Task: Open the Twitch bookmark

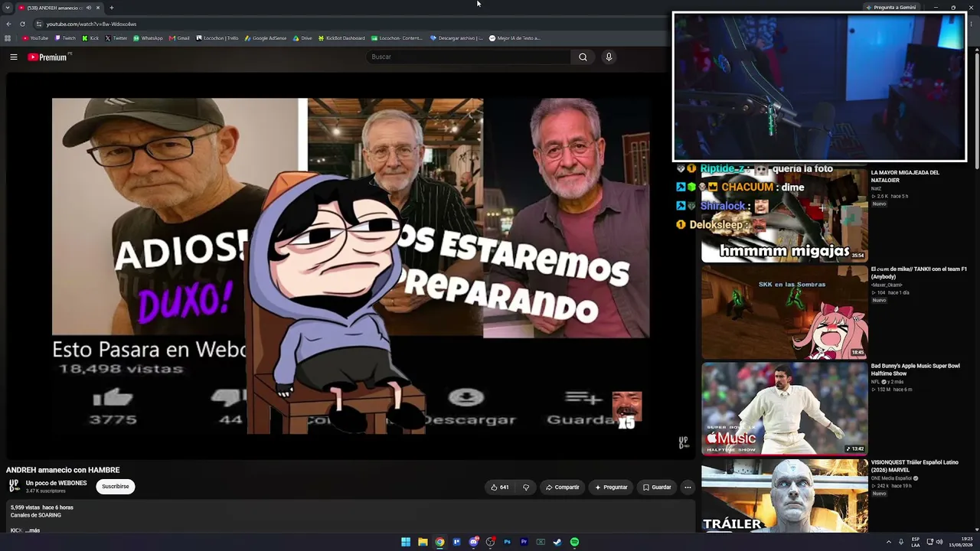Action: click(65, 38)
